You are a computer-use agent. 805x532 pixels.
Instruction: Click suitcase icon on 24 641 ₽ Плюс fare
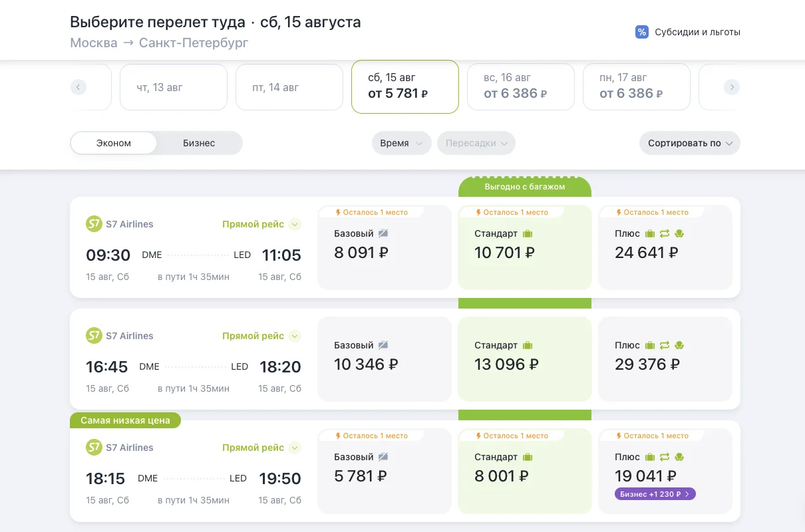coord(650,233)
